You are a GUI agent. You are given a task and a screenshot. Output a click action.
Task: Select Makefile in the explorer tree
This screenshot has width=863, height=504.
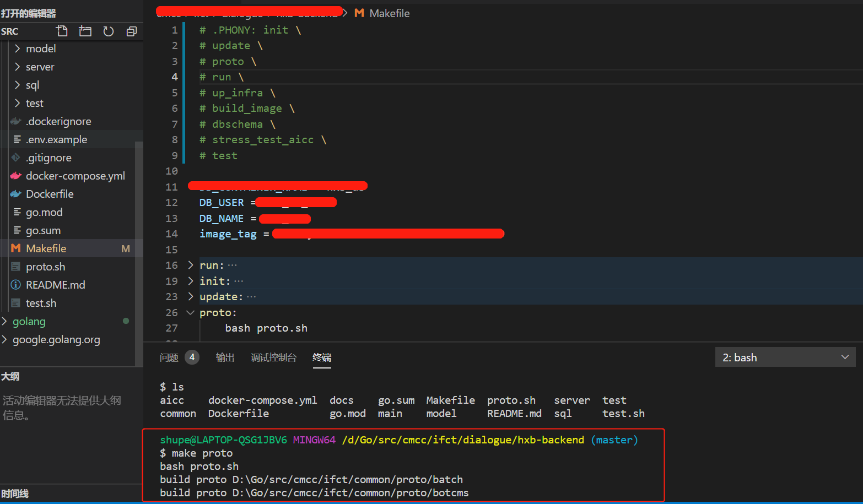click(46, 248)
